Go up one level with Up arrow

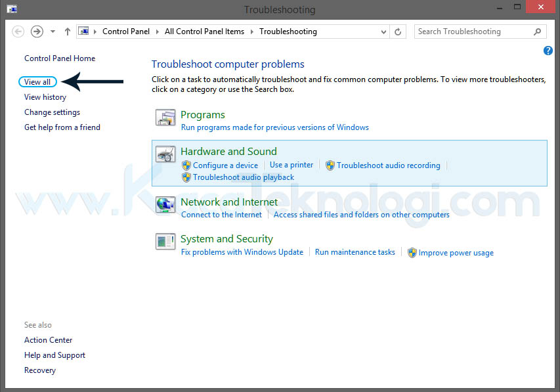(x=67, y=32)
